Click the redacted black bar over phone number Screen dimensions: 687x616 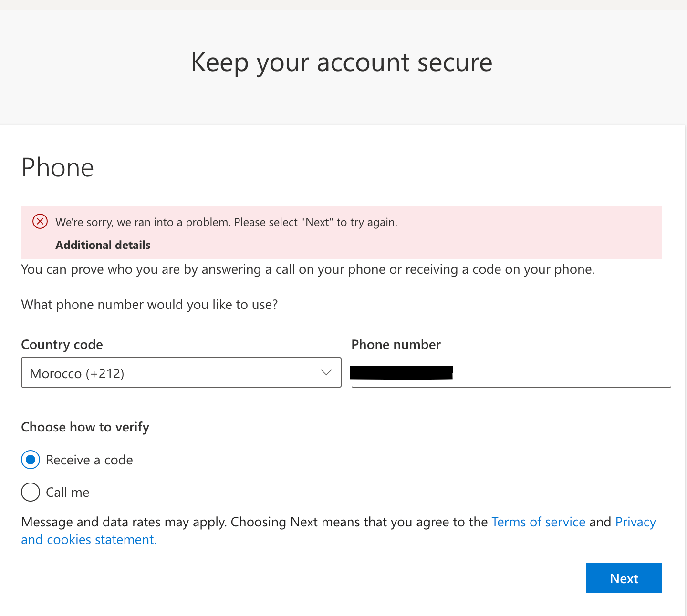point(401,372)
